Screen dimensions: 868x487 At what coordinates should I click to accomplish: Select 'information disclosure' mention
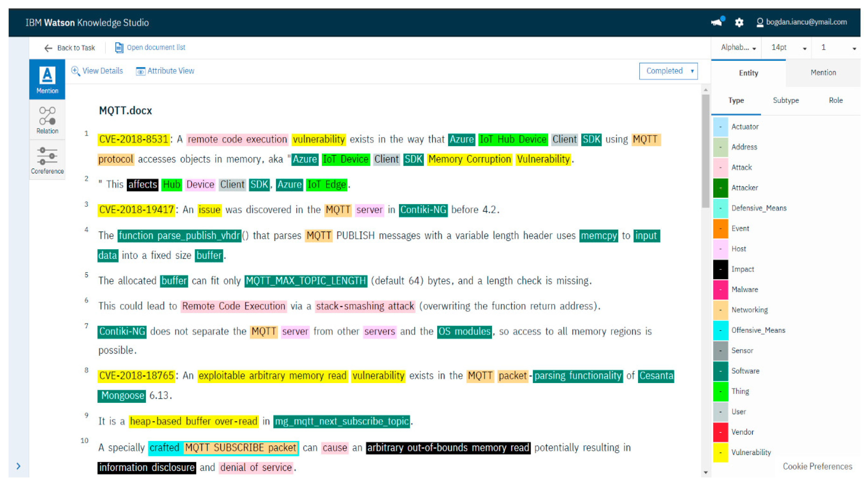tap(147, 467)
